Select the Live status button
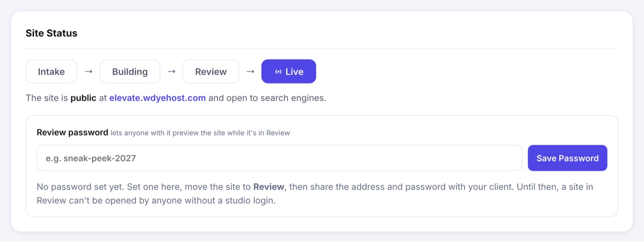Screen dimensions: 644x242 click(288, 72)
